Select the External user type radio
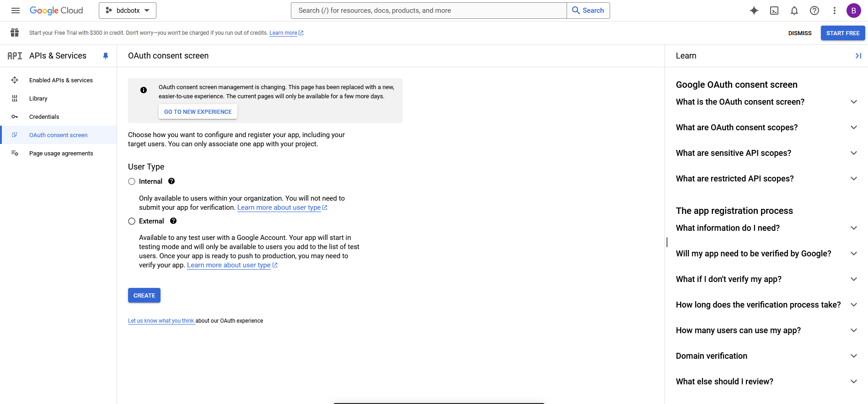 [x=132, y=221]
